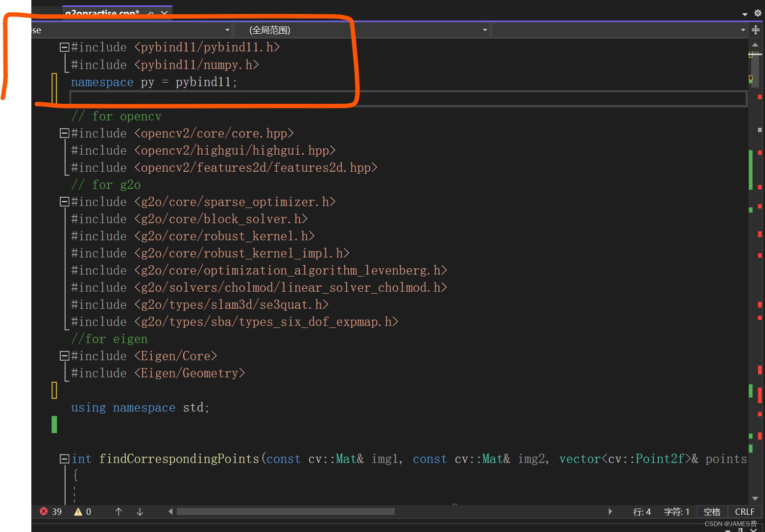Click the CRLF line ending setting
The height and width of the screenshot is (532, 765).
point(745,512)
